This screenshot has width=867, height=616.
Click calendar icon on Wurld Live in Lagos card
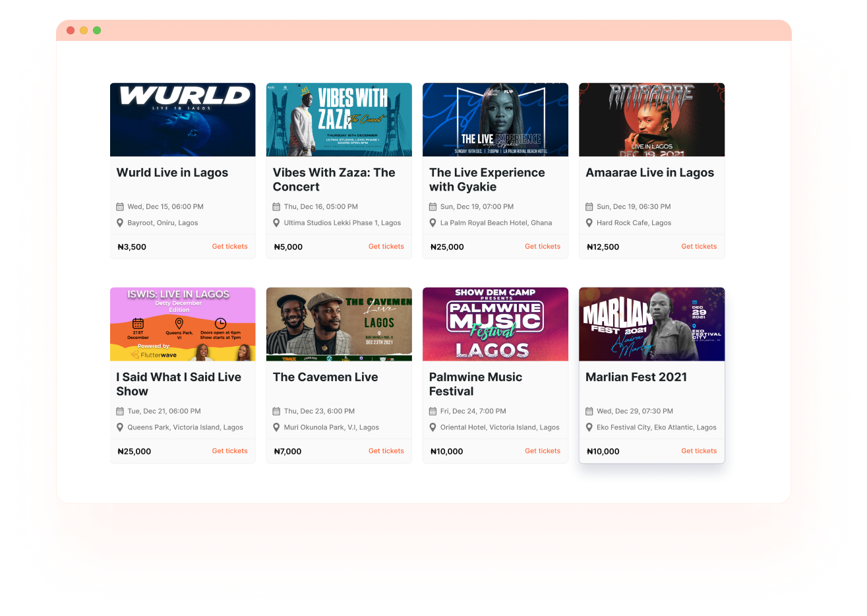120,206
